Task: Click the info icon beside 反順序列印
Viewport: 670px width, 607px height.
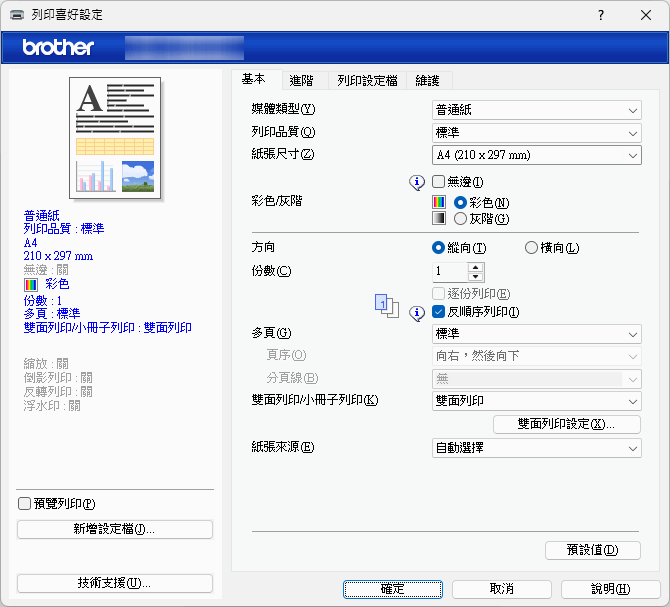Action: coord(418,312)
